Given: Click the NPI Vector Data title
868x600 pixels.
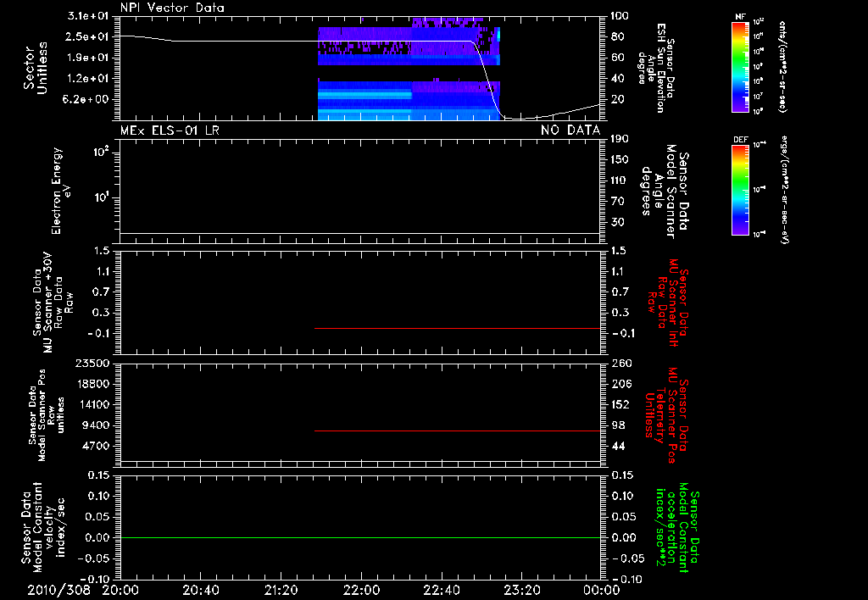Looking at the screenshot, I should [172, 8].
